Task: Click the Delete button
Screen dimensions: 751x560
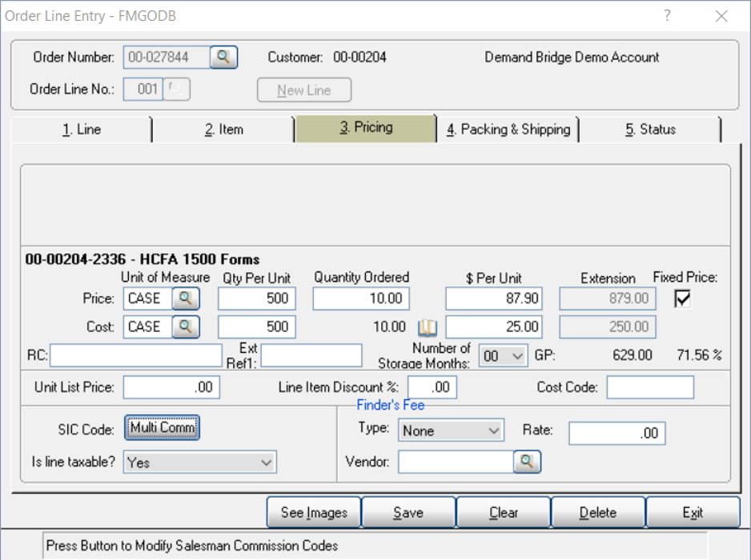Action: [x=598, y=513]
